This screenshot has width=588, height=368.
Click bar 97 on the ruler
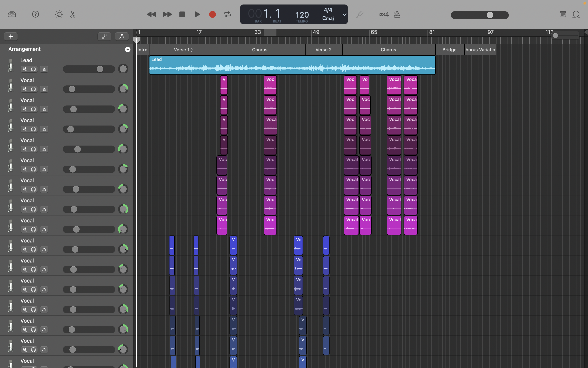491,32
